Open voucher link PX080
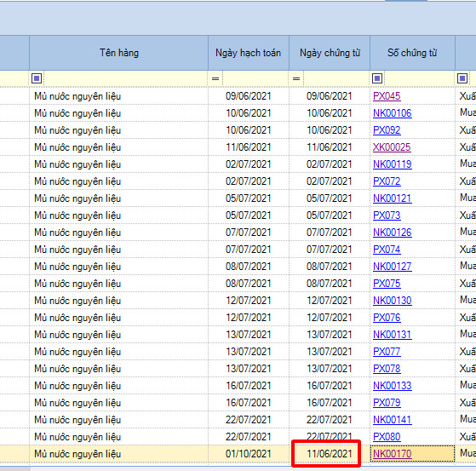476x471 pixels. click(387, 436)
